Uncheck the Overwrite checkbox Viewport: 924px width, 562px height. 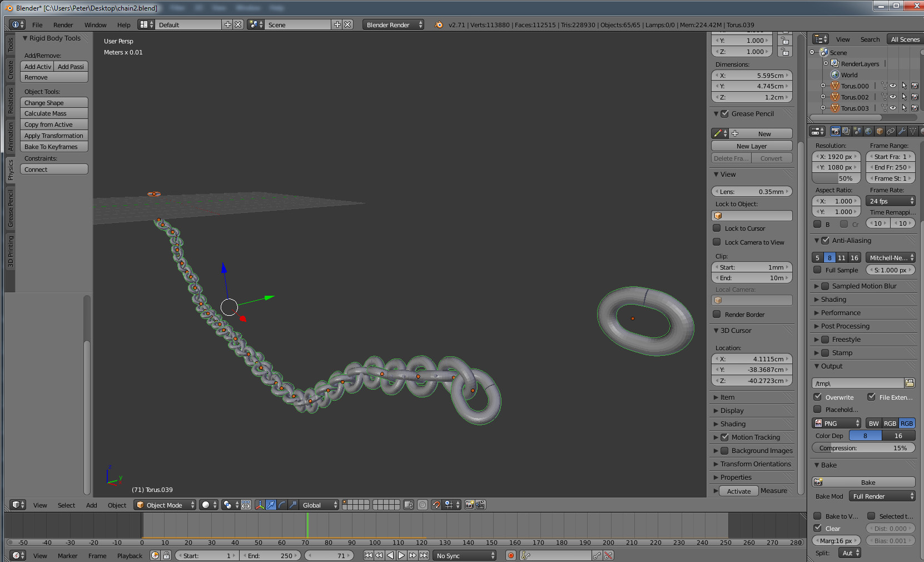pos(817,397)
